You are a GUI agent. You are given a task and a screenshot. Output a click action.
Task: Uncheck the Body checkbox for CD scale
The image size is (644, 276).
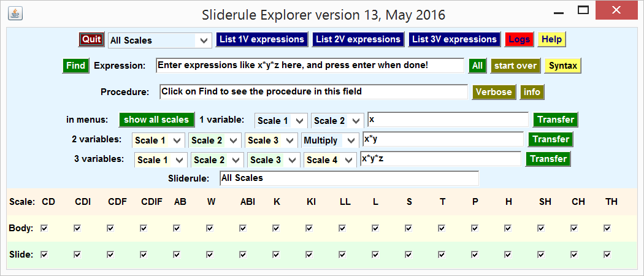(44, 228)
